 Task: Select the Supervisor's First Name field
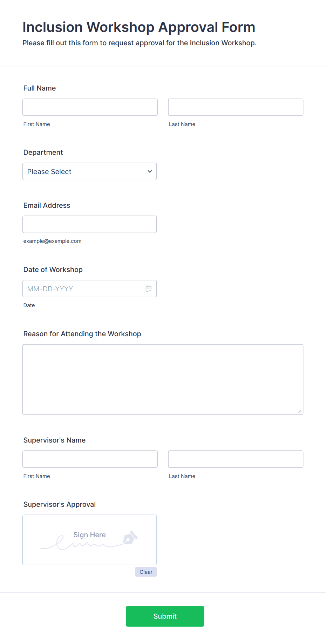click(90, 459)
